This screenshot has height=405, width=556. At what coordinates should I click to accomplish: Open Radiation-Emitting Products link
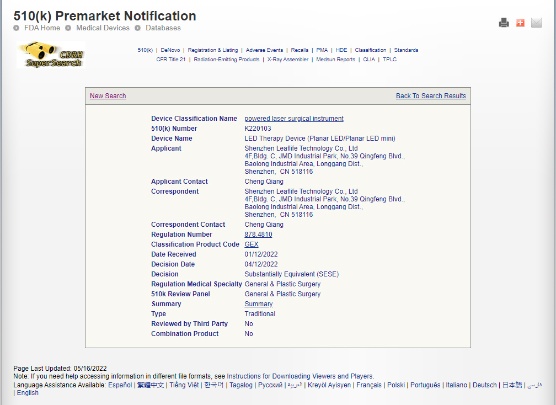pos(226,59)
